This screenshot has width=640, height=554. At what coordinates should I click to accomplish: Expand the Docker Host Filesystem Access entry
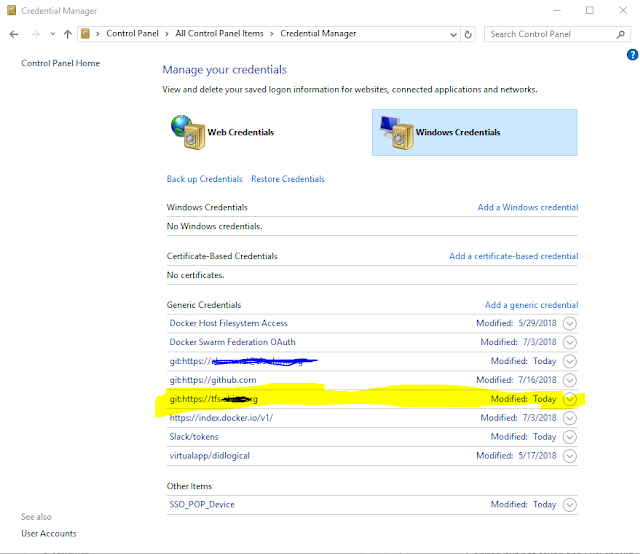point(569,323)
